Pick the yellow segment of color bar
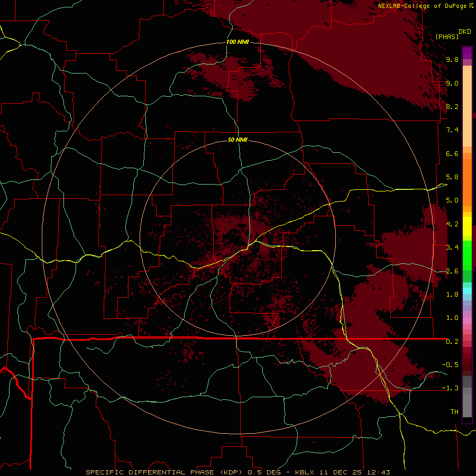The image size is (476, 476). pyautogui.click(x=467, y=226)
